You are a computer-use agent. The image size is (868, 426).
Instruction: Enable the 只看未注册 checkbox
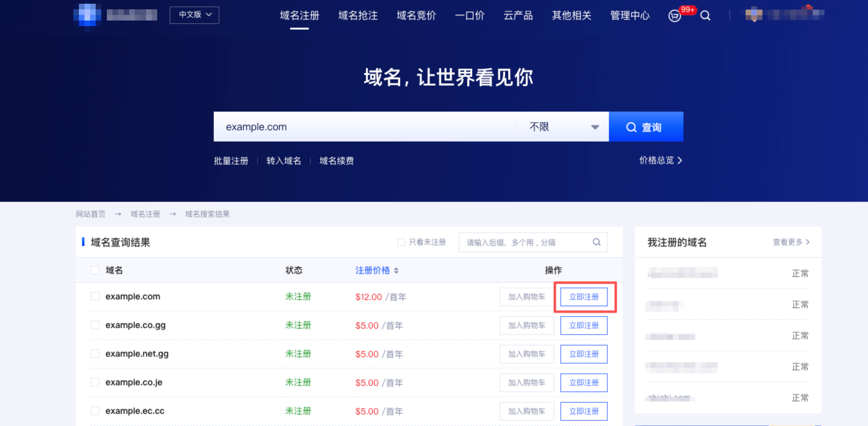click(401, 242)
